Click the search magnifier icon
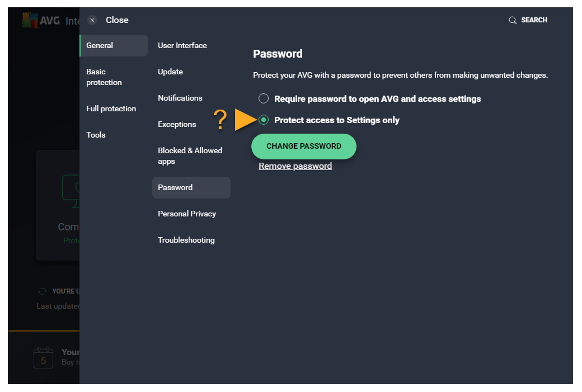This screenshot has height=392, width=582. pyautogui.click(x=512, y=20)
